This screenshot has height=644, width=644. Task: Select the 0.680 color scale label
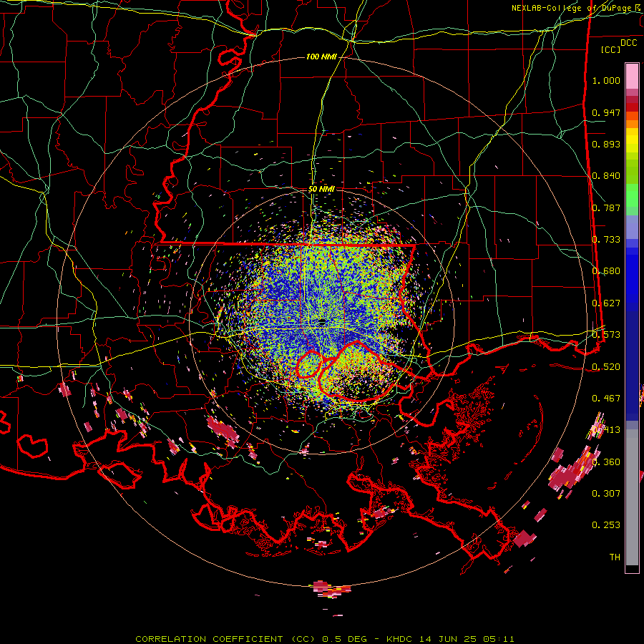tap(606, 271)
